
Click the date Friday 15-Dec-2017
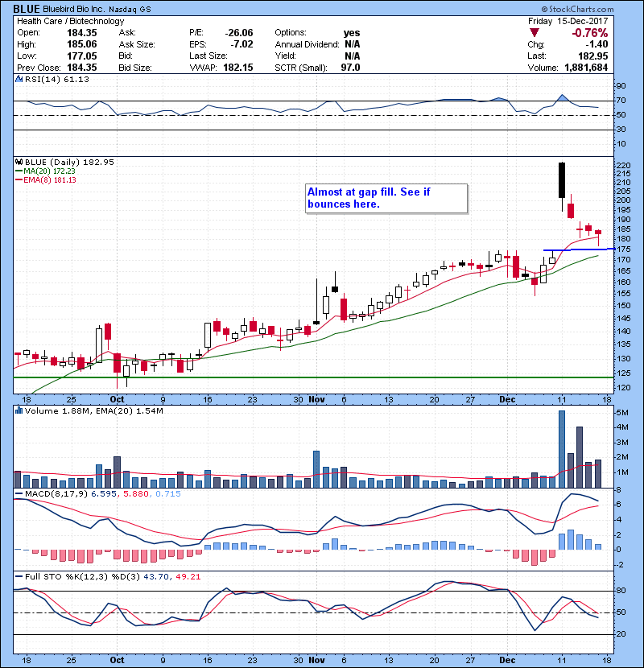pos(568,21)
